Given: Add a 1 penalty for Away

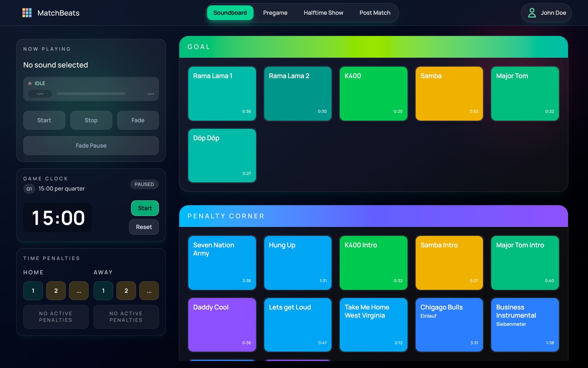Looking at the screenshot, I should [x=103, y=291].
